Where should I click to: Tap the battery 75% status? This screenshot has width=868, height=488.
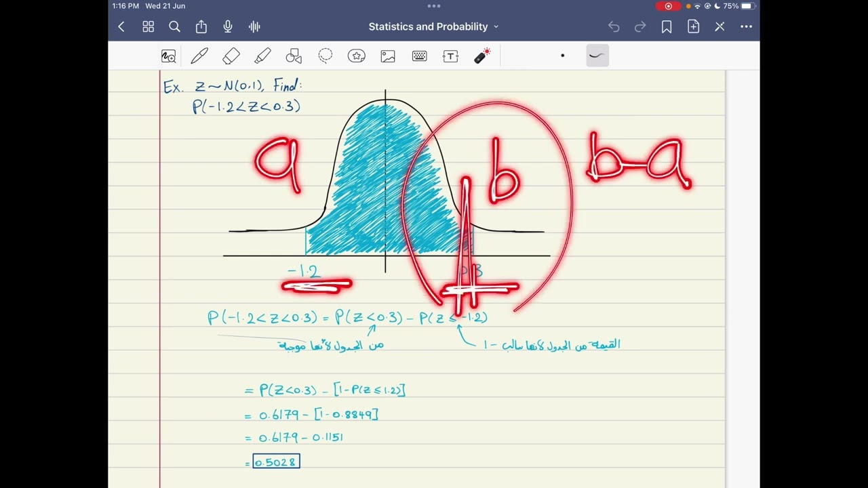point(739,6)
